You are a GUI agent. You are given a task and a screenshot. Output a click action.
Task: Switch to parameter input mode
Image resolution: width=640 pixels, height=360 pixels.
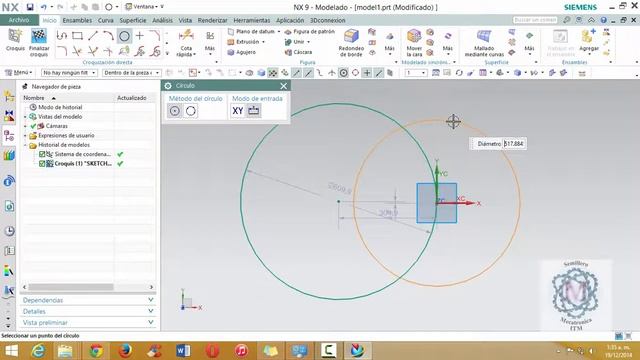253,111
